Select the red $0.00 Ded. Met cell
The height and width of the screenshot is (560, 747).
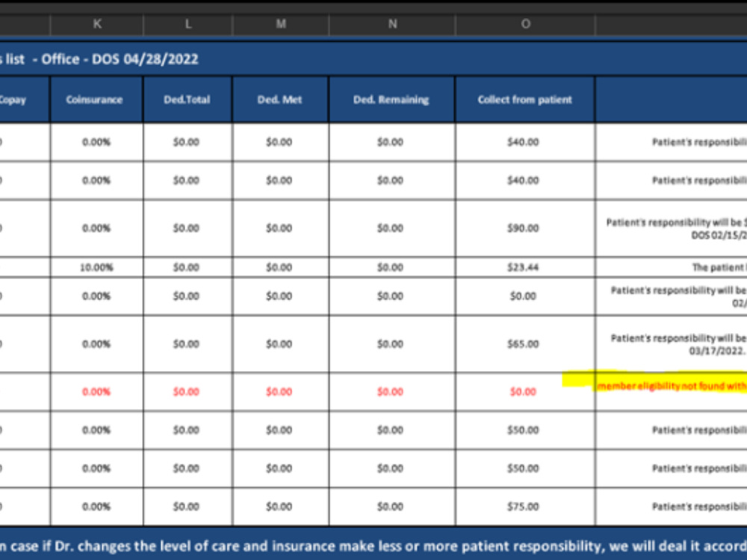coord(281,391)
